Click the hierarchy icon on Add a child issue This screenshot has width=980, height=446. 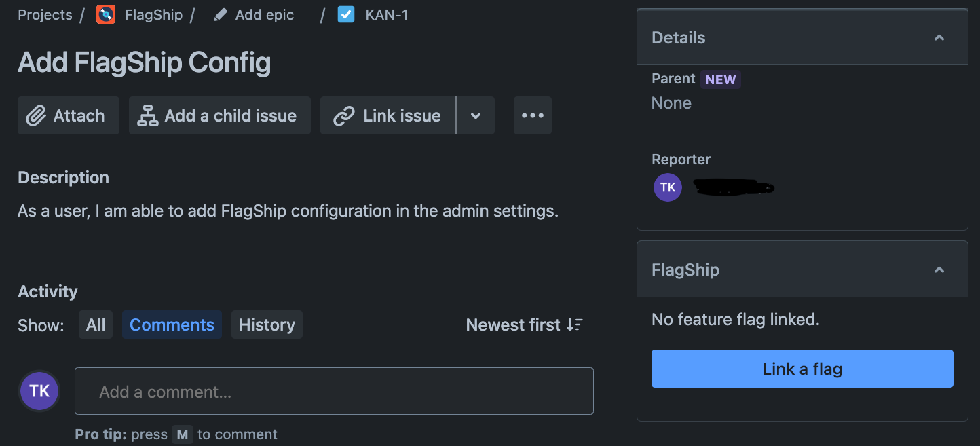click(x=147, y=115)
